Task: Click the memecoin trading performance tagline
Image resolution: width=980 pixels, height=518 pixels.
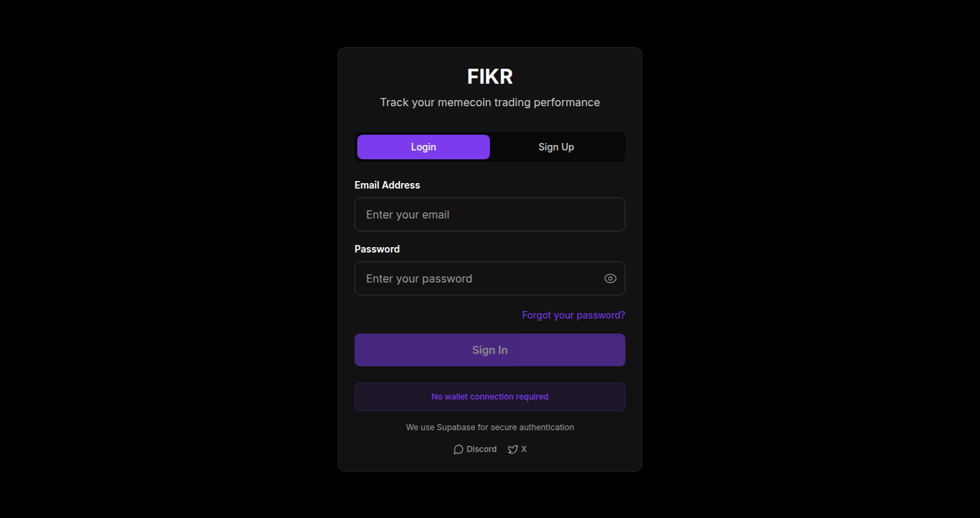Action: coord(490,103)
